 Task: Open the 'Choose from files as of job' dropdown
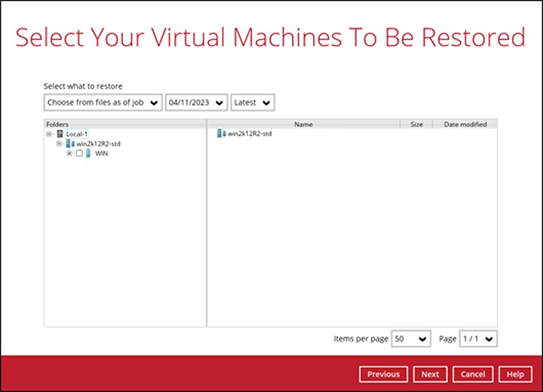[x=103, y=102]
